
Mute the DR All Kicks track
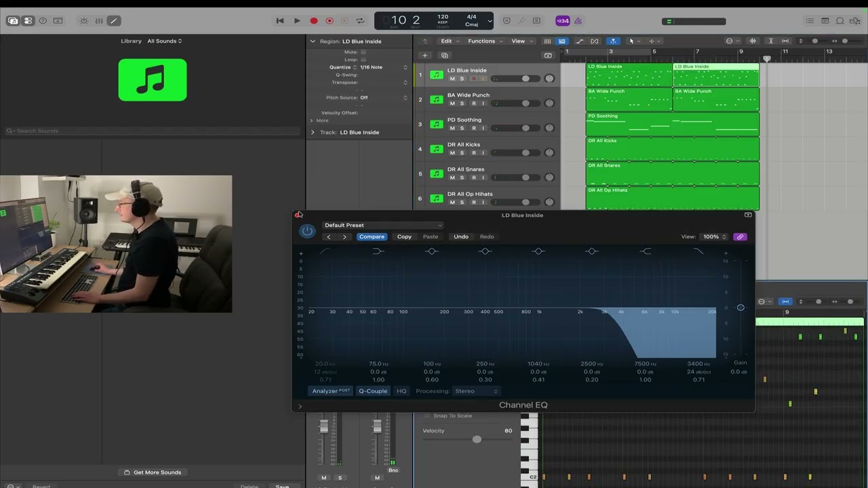click(452, 153)
